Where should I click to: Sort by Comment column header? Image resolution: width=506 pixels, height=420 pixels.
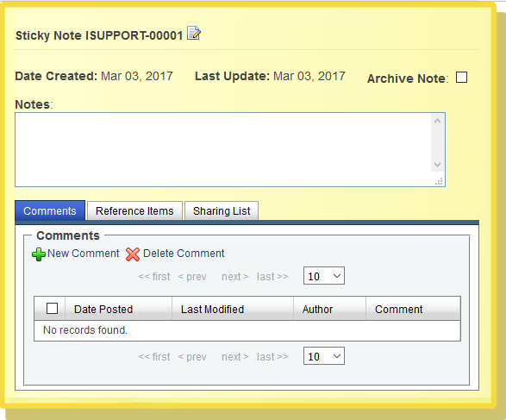[x=413, y=309]
